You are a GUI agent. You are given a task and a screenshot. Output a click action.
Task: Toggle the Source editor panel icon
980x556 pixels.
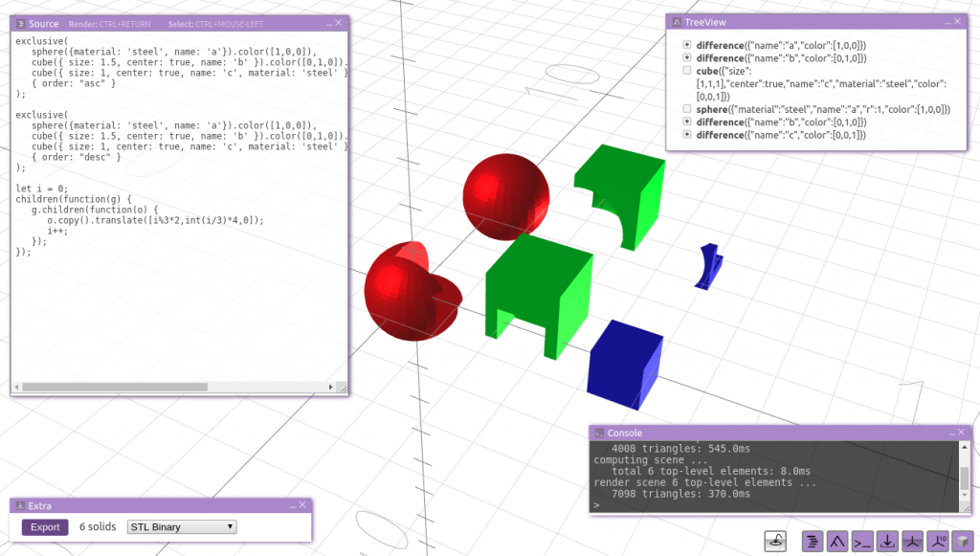click(x=813, y=542)
